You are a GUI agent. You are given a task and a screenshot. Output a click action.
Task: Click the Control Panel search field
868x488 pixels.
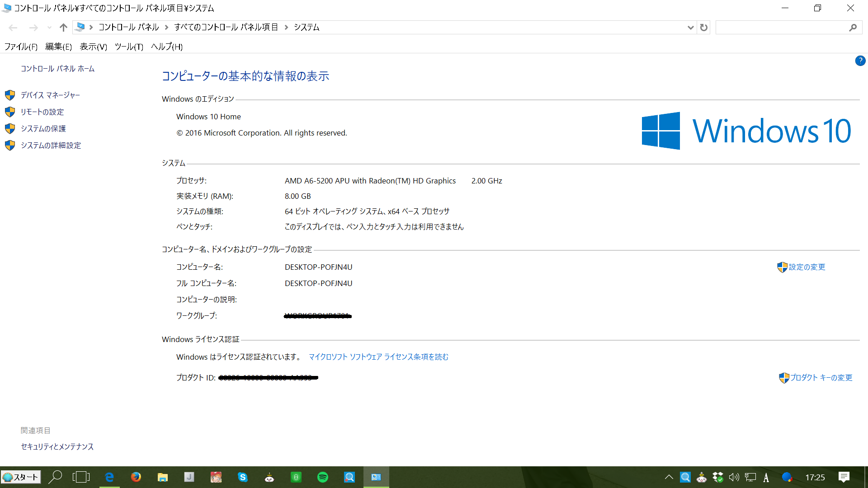tap(782, 28)
